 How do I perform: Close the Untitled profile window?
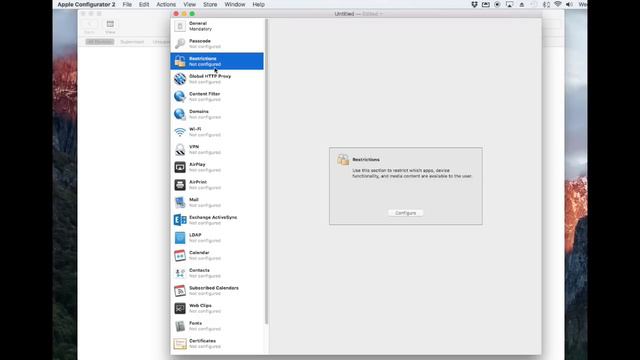[176, 14]
